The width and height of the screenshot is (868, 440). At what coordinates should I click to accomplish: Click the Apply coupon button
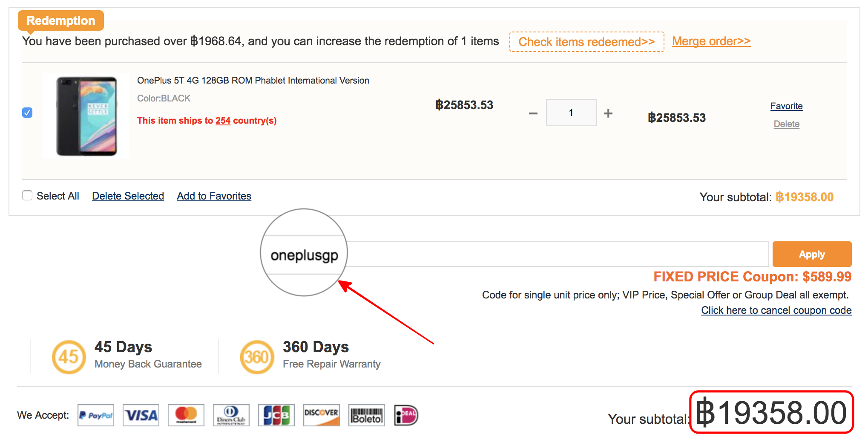click(812, 254)
